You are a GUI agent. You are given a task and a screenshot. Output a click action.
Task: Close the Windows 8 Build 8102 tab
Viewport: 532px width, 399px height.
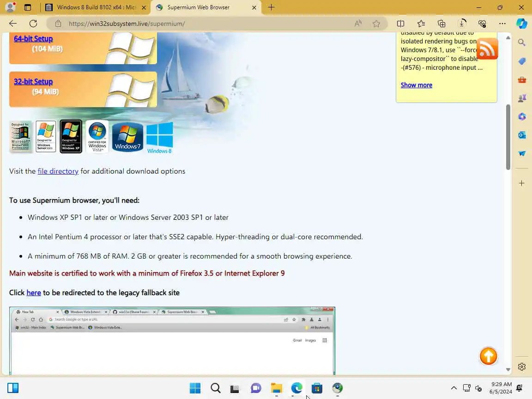(144, 7)
